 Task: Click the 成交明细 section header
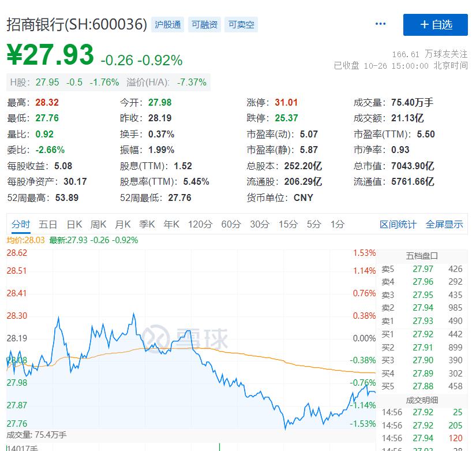pos(422,400)
